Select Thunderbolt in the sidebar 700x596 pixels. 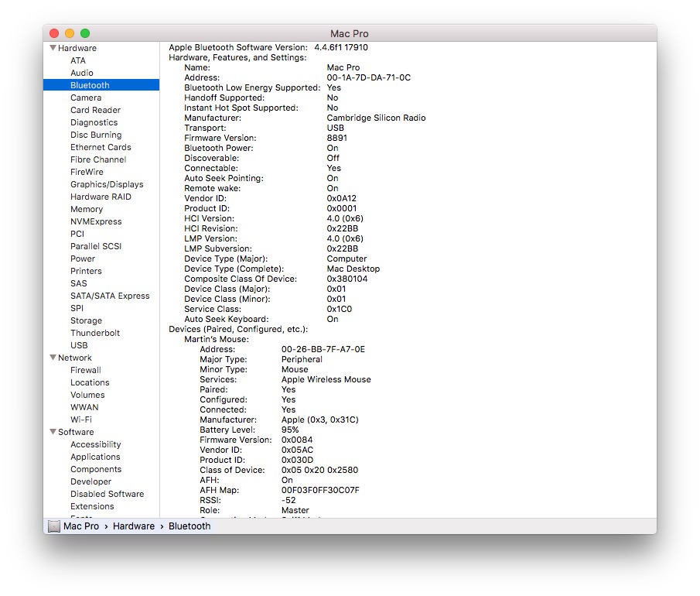pos(95,333)
